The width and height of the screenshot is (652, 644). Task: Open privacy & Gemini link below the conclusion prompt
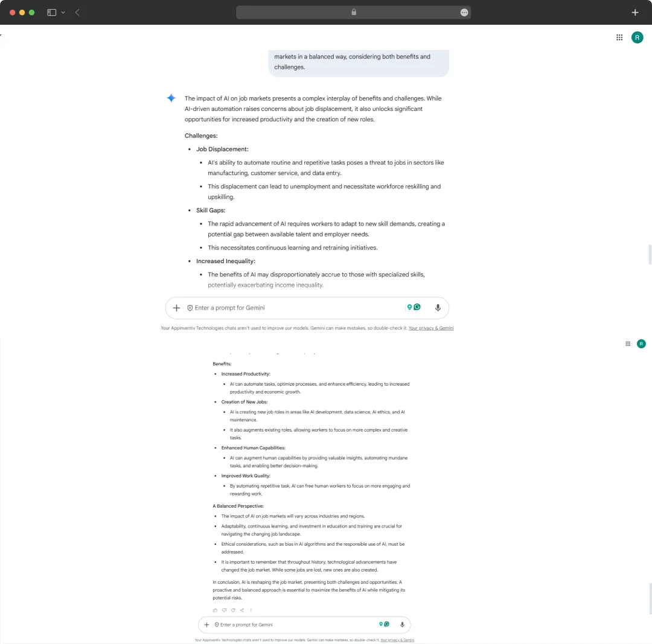[397, 640]
